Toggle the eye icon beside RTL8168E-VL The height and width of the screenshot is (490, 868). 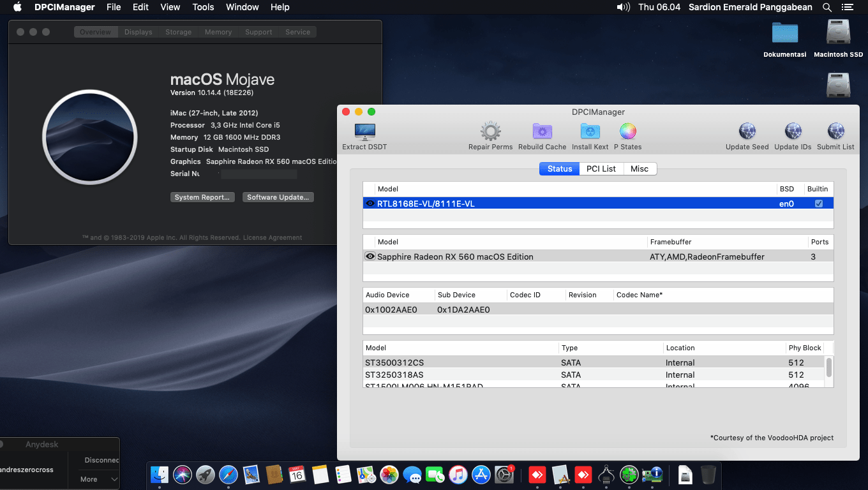point(370,203)
